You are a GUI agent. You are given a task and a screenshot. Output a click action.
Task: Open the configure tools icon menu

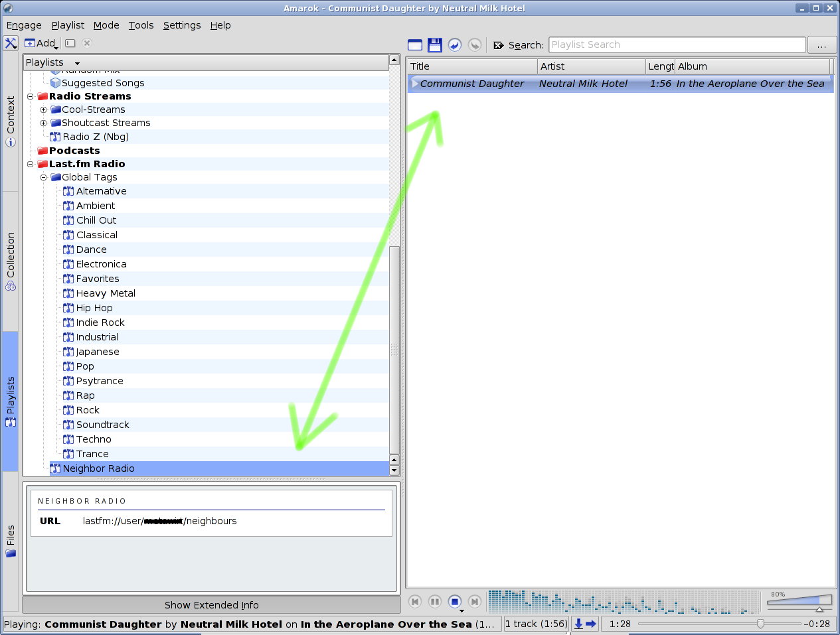click(11, 43)
